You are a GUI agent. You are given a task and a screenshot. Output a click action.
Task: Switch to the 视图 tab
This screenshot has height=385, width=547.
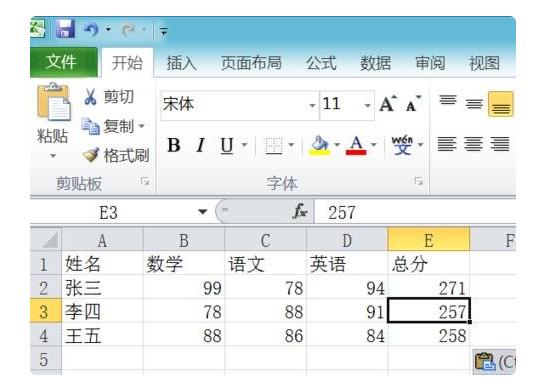click(x=484, y=63)
